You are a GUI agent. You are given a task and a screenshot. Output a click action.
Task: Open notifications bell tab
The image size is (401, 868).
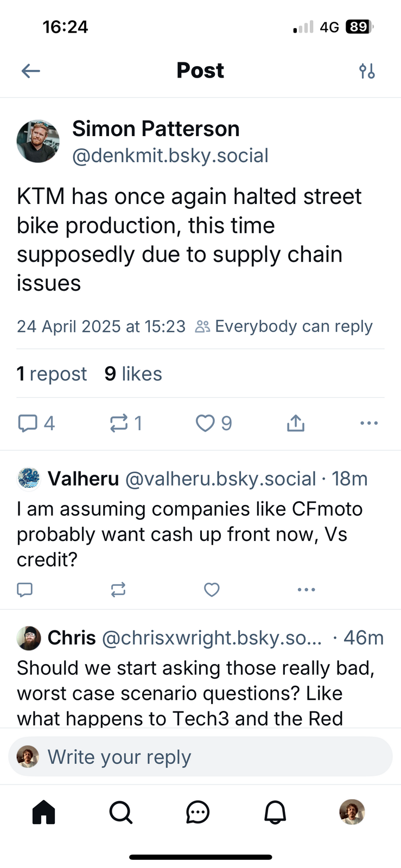click(x=275, y=812)
